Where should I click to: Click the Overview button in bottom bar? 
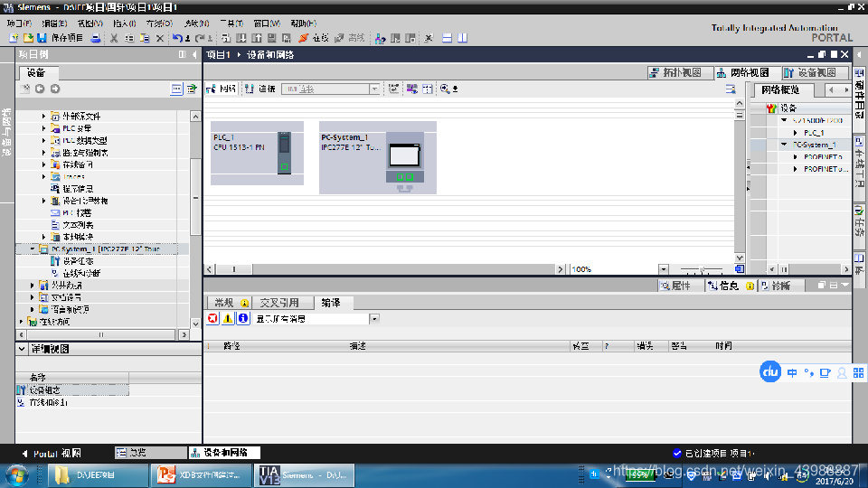pyautogui.click(x=151, y=453)
